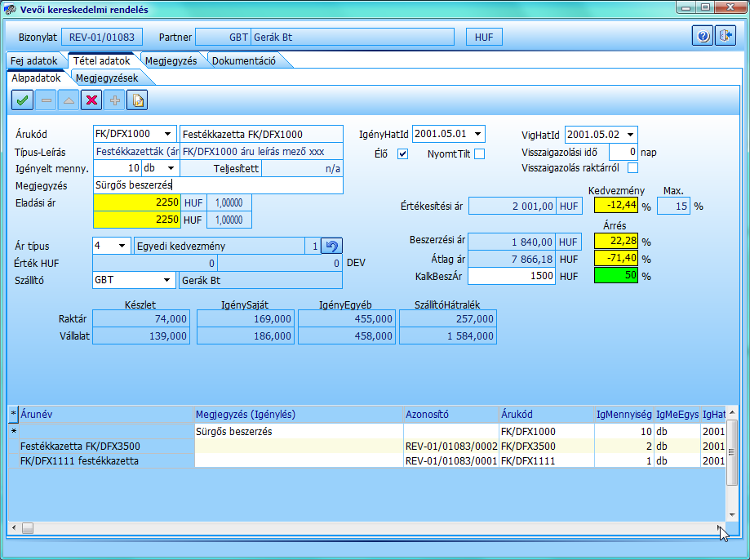Click the undo arrow beside Egyedi kedvezmény

pyautogui.click(x=331, y=246)
